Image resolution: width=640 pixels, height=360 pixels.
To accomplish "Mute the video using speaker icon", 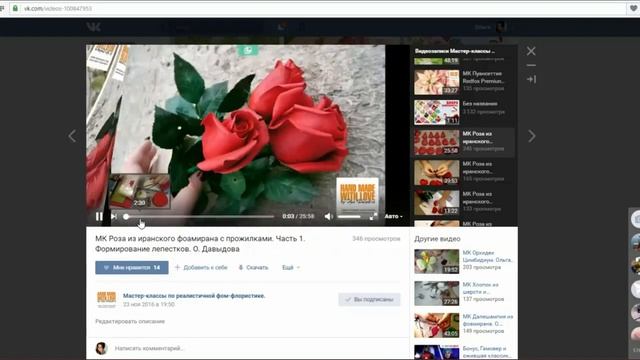I will tap(329, 216).
